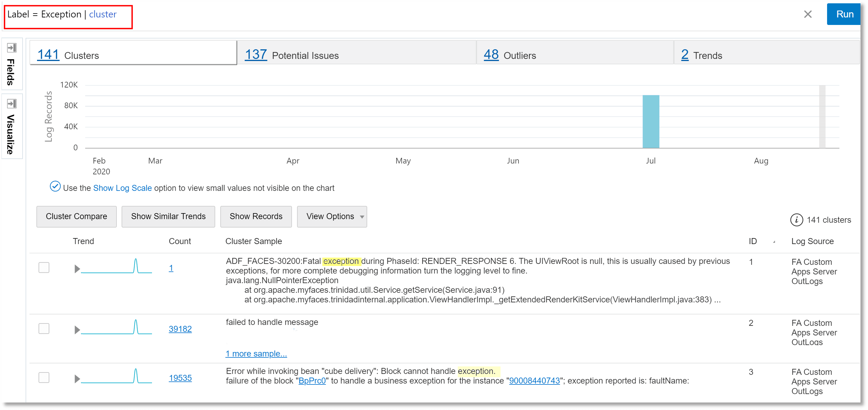Open the count link 39182
The height and width of the screenshot is (410, 868).
point(180,329)
